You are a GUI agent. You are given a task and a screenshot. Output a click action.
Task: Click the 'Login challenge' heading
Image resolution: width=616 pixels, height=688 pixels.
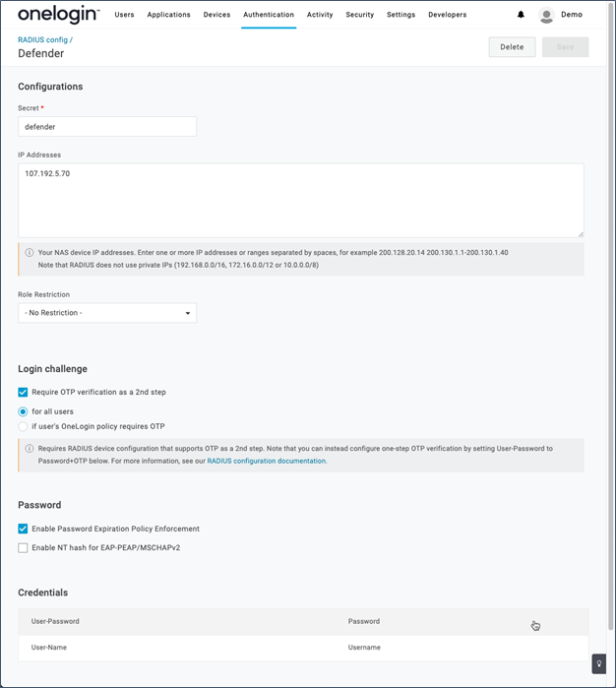[53, 369]
